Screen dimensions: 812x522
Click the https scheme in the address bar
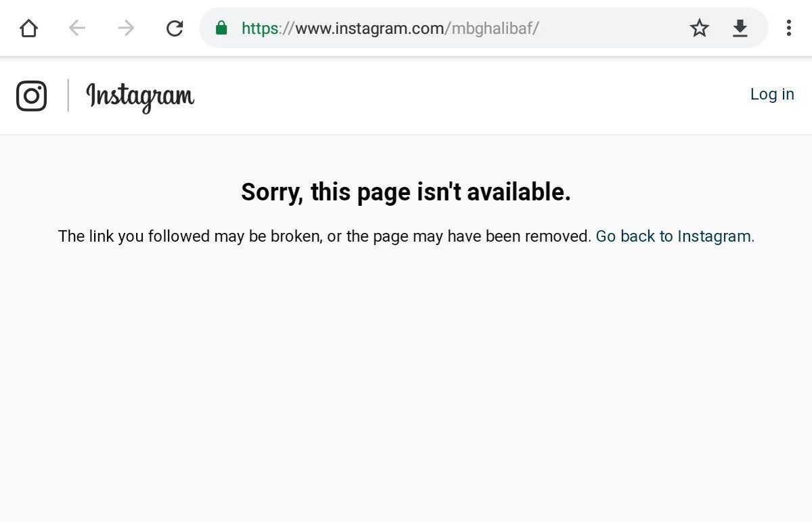click(x=261, y=28)
